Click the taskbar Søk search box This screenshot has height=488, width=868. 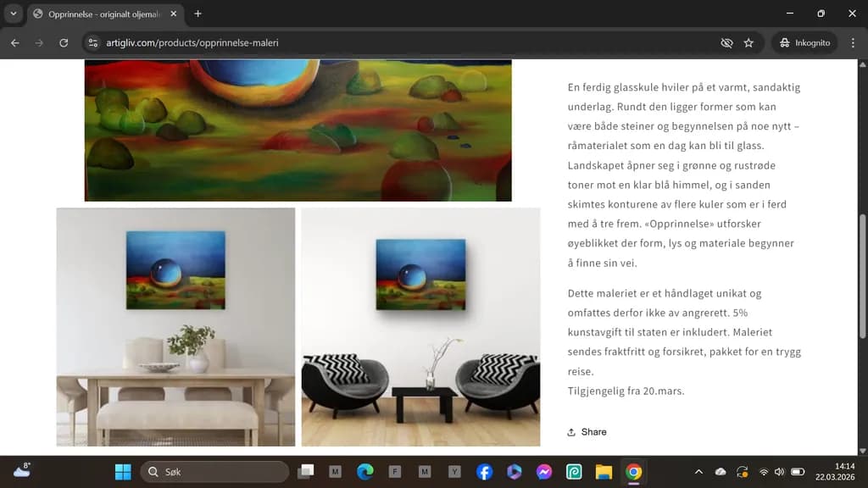click(214, 472)
